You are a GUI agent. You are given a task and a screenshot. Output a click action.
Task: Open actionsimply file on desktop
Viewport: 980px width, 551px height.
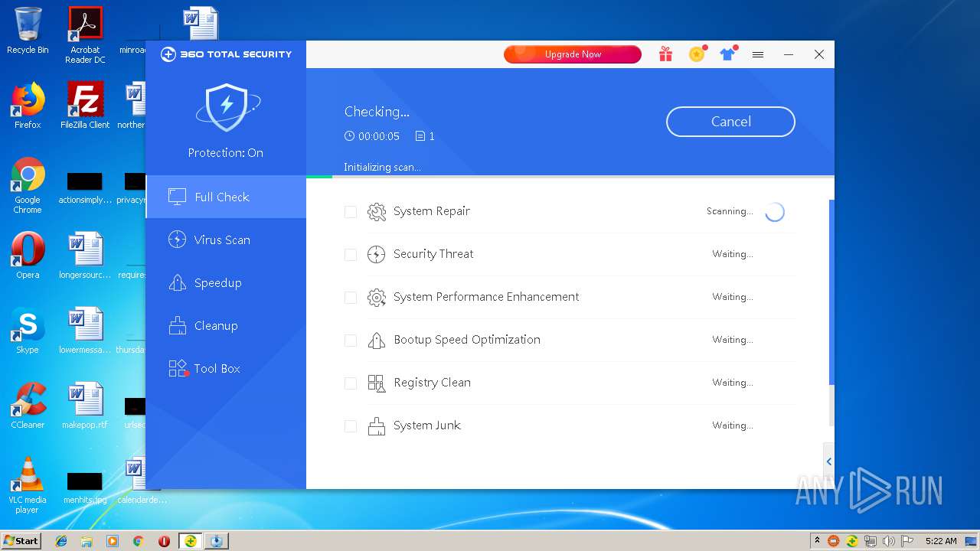pos(85,189)
